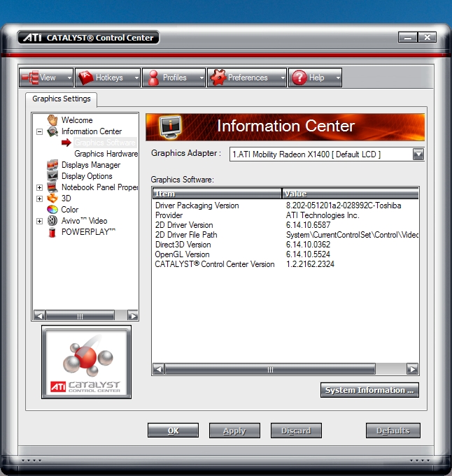Select Color in the tree
Screen dimensions: 452x476
[x=69, y=210]
